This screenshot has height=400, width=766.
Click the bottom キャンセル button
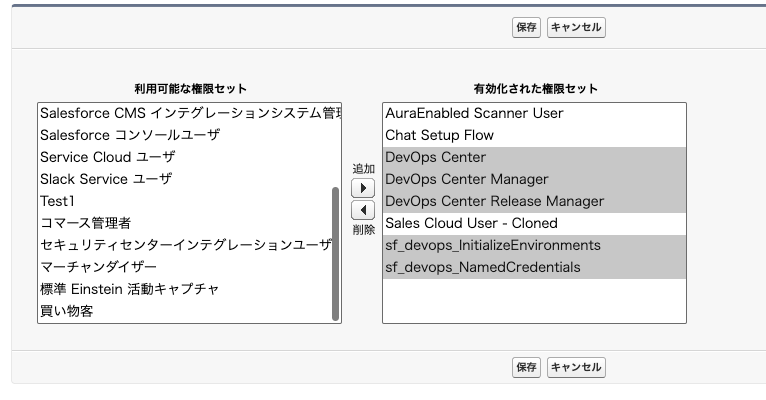click(576, 367)
